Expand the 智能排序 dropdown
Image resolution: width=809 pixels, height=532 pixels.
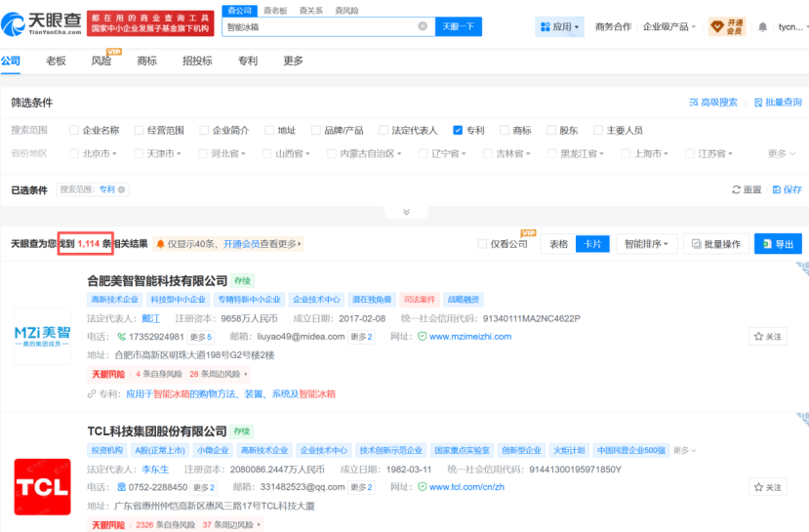(x=646, y=244)
